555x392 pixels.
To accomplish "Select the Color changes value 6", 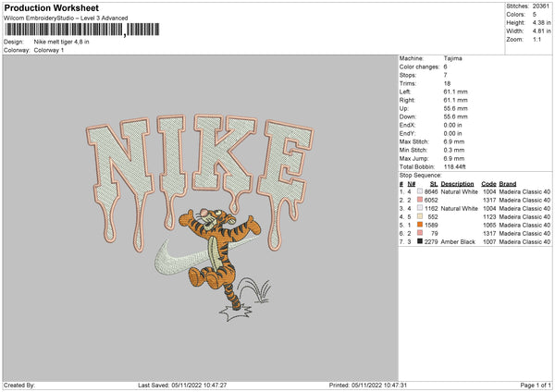I will point(445,67).
